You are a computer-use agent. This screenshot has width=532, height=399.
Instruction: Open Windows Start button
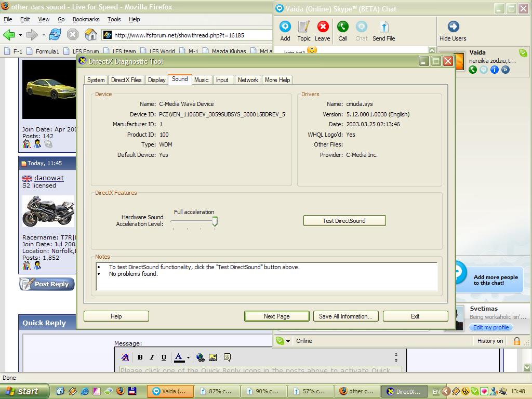(x=24, y=391)
